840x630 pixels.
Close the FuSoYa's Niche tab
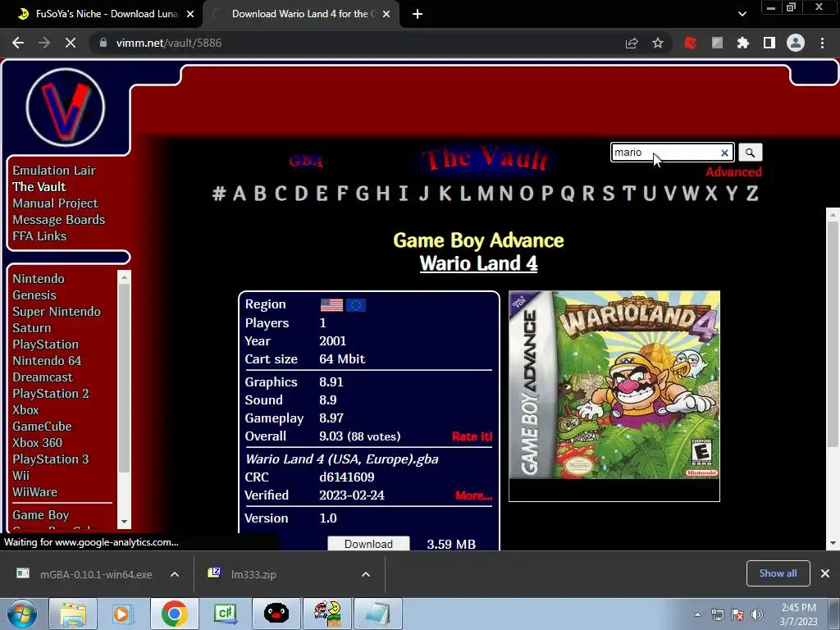pos(189,14)
